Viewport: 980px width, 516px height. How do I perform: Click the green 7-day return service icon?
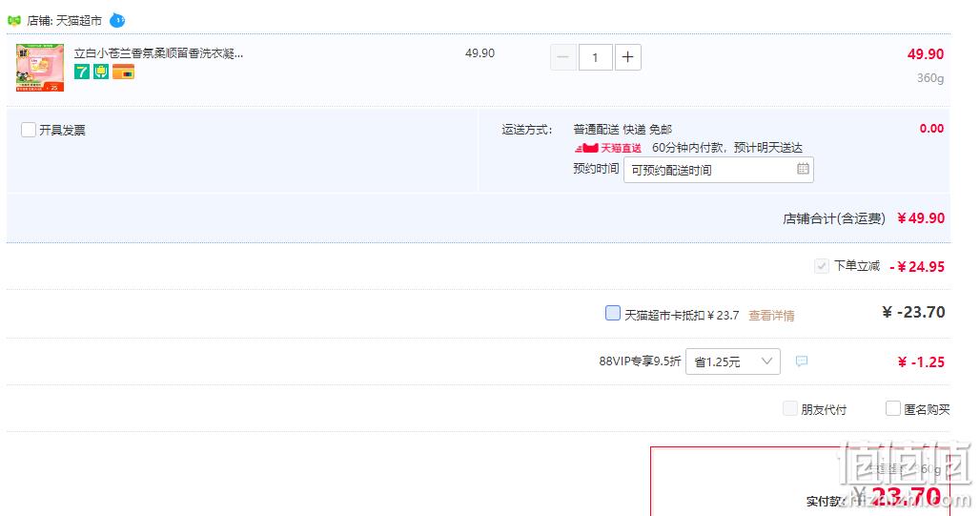(81, 72)
